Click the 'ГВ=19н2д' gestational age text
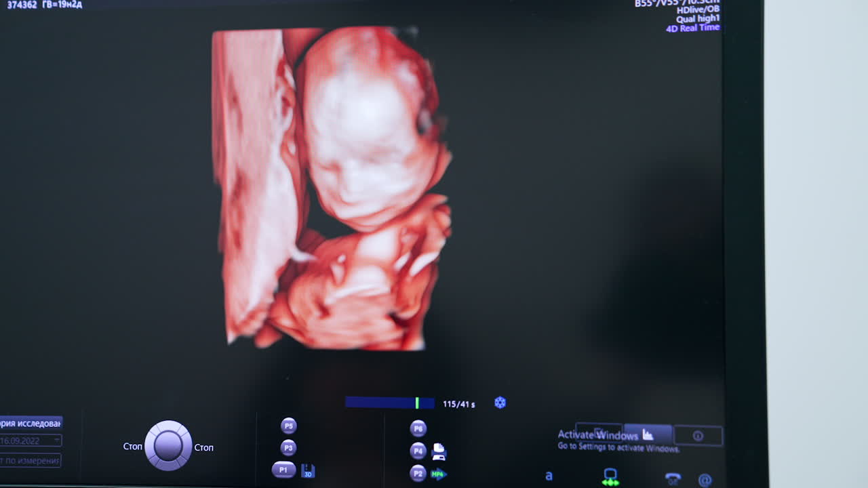 point(62,5)
